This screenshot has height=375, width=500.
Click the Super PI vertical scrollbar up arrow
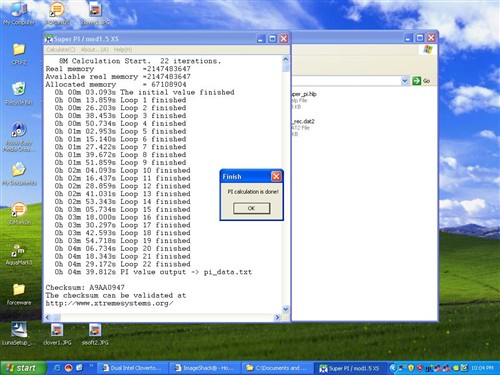[286, 59]
